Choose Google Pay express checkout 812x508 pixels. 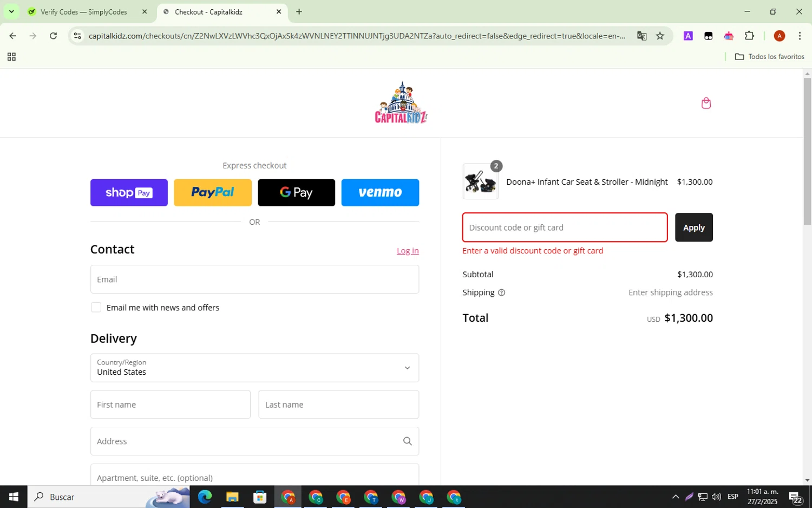[x=296, y=193]
